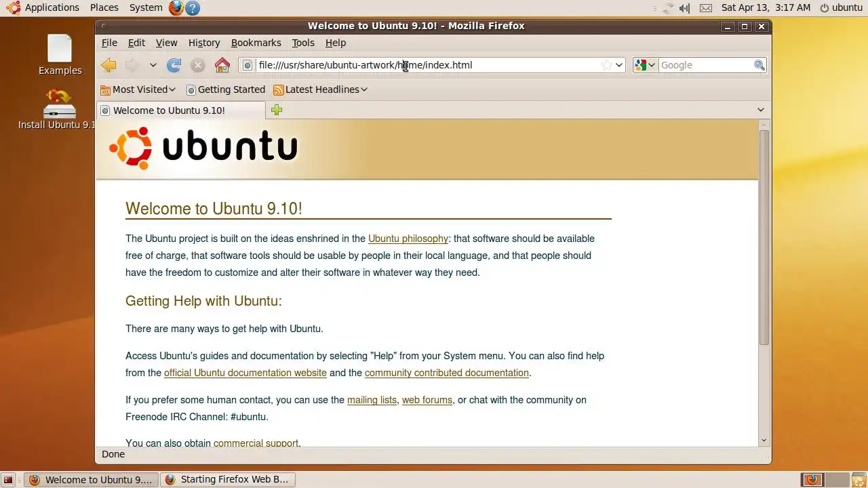Click the Forward arrow button
The image size is (868, 488).
point(132,65)
